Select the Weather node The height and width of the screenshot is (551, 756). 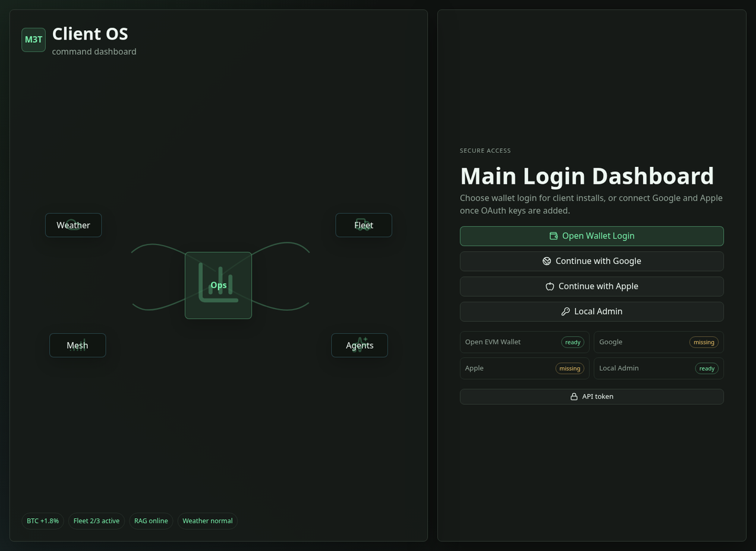click(73, 225)
